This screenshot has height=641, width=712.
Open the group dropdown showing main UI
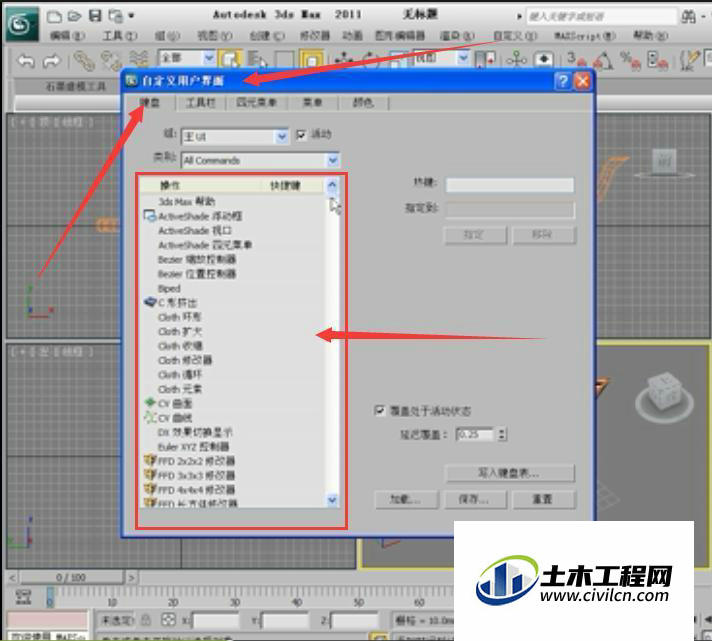(235, 137)
